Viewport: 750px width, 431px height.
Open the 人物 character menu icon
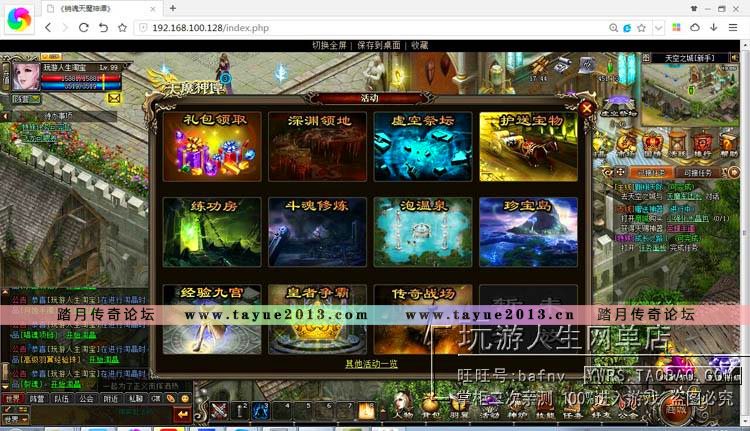coord(403,407)
